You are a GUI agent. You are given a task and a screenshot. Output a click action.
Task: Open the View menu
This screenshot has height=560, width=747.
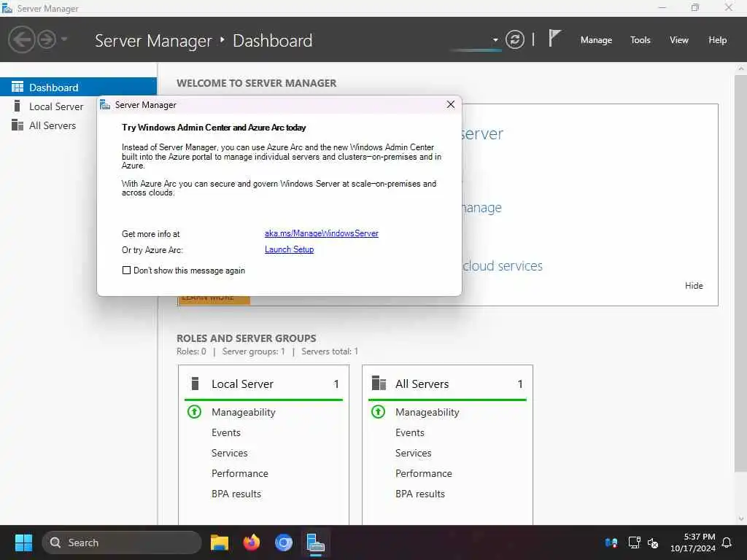(678, 40)
